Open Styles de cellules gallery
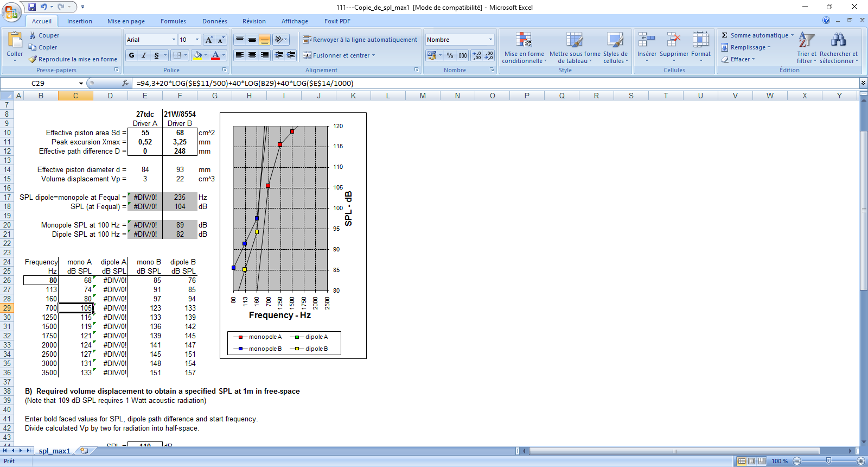This screenshot has width=868, height=467. point(615,48)
